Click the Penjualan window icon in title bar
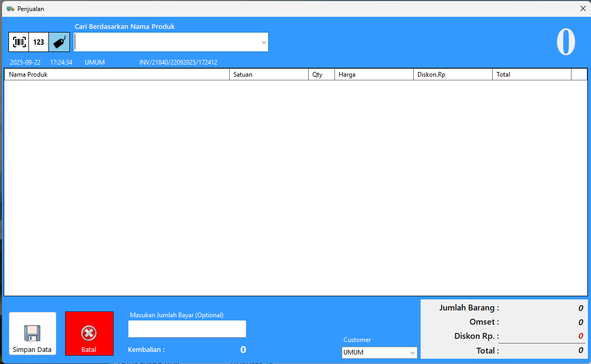The height and width of the screenshot is (364, 591). pyautogui.click(x=10, y=8)
